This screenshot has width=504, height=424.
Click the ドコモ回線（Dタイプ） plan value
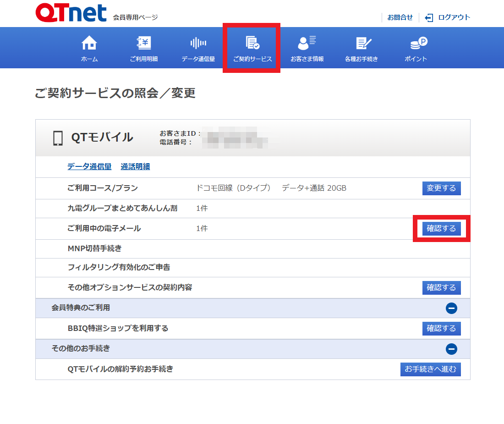[x=234, y=188]
